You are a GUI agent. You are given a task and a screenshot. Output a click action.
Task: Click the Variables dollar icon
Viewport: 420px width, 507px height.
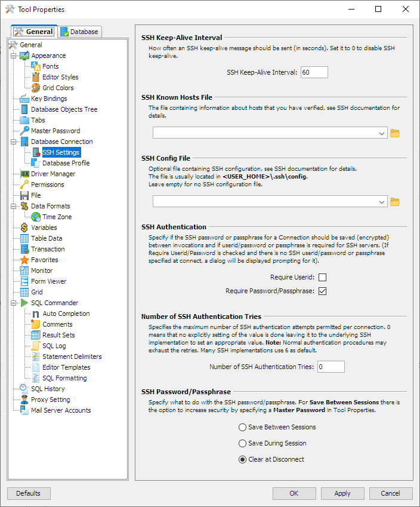[24, 228]
